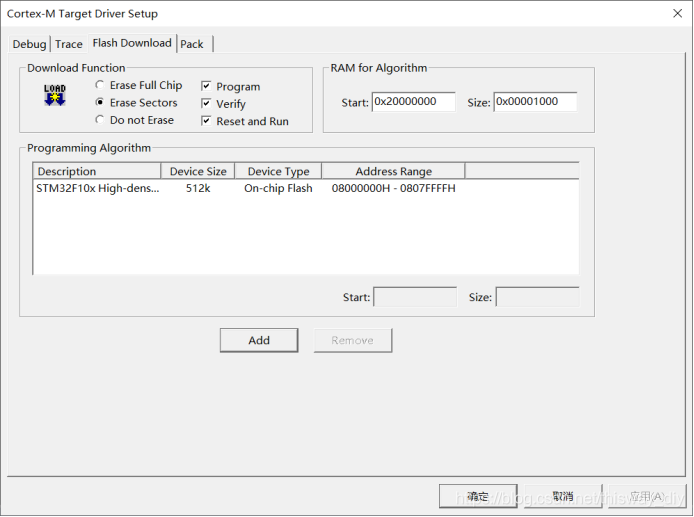Edit RAM for Algorithm Start field
694x517 pixels.
point(413,102)
